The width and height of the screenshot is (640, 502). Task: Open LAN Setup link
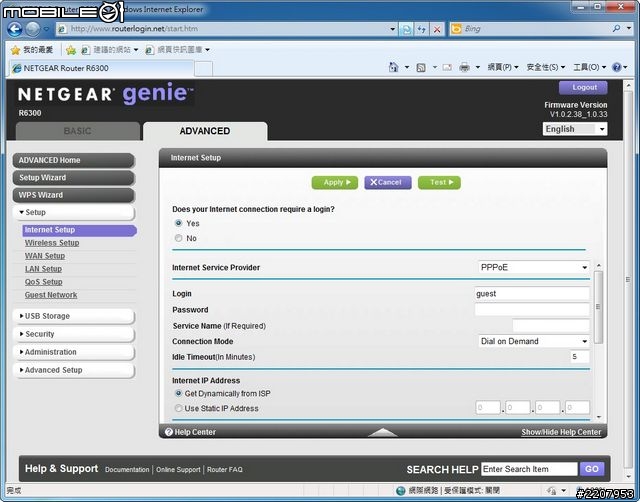point(43,269)
